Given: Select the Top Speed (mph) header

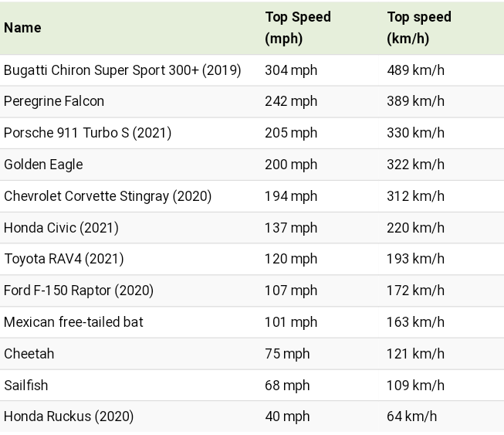Looking at the screenshot, I should click(x=298, y=28).
